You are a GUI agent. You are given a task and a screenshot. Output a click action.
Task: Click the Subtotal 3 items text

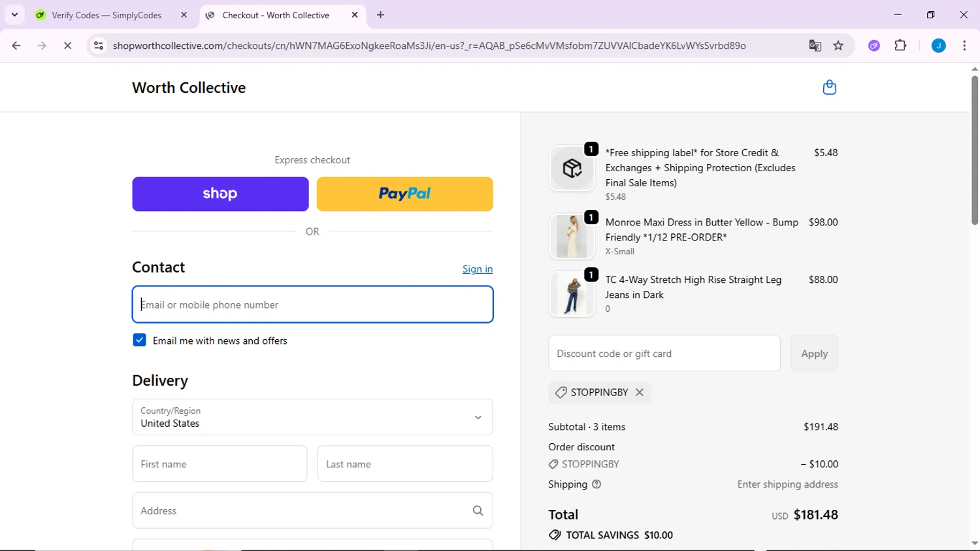tap(587, 427)
